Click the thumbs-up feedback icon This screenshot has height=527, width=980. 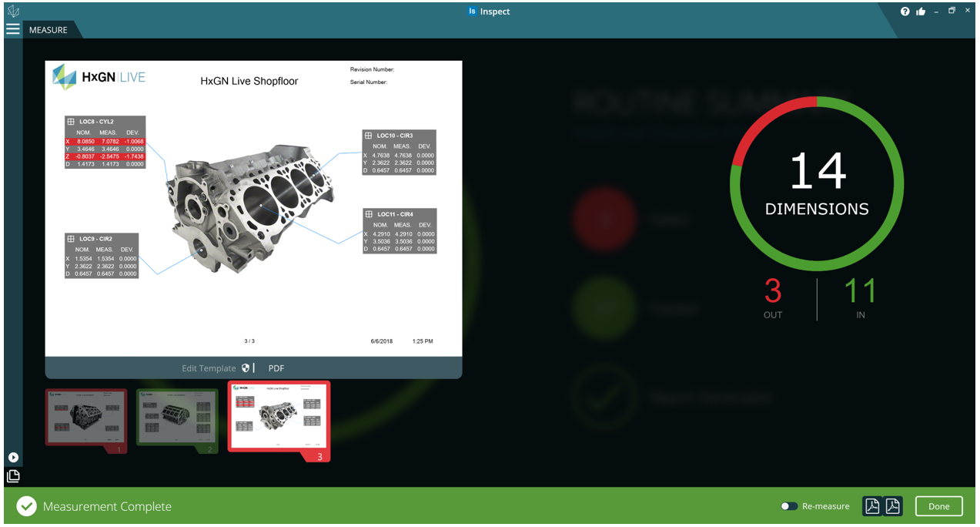pos(921,11)
